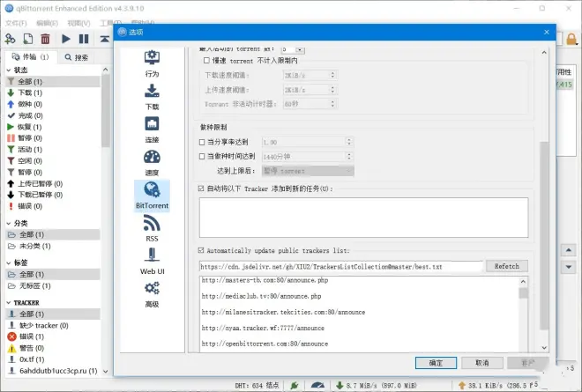Toggle the 当分享率达到 checkbox
This screenshot has height=392, width=582.
203,141
